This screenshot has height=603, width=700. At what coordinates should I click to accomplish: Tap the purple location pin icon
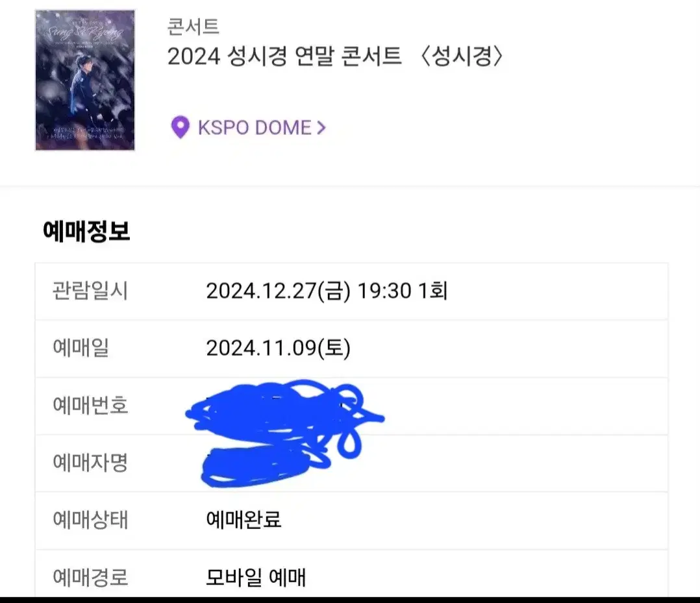click(x=180, y=127)
